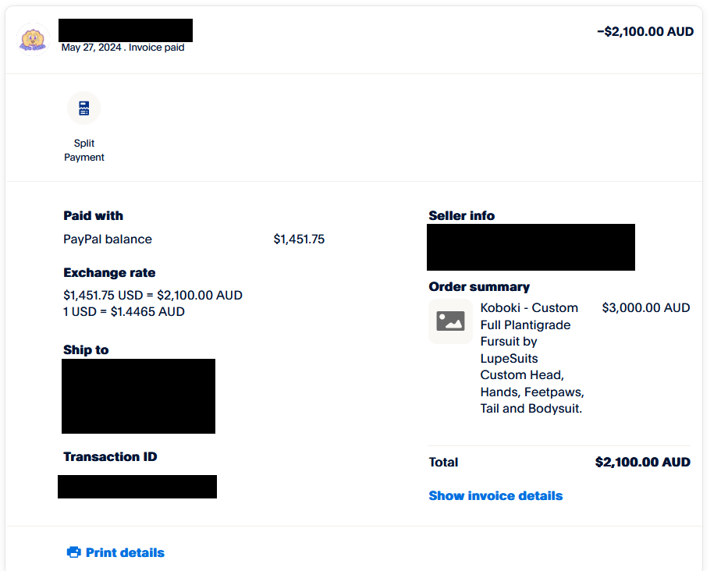This screenshot has height=571, width=728.
Task: Click the 1 USD = $1.4465 AUD rate
Action: coord(124,312)
